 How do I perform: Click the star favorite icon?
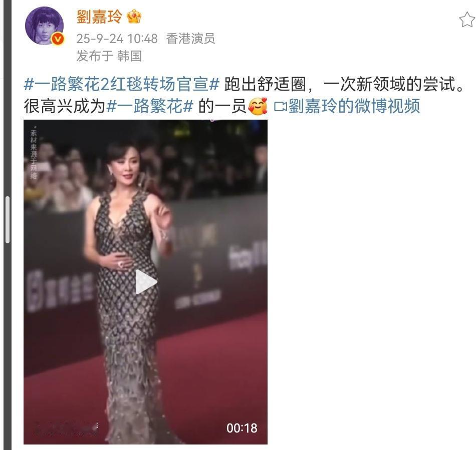click(467, 20)
